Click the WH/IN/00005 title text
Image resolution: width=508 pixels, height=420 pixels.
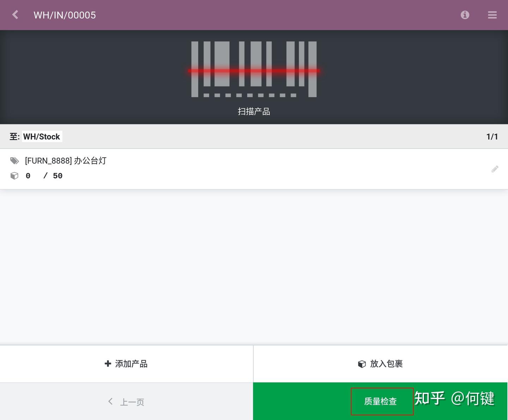(65, 15)
